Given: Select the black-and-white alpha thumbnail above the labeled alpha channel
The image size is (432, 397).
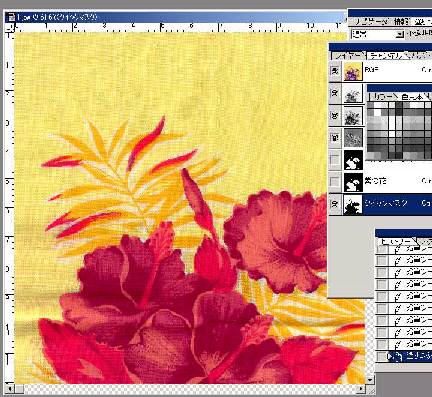Looking at the screenshot, I should 353,160.
